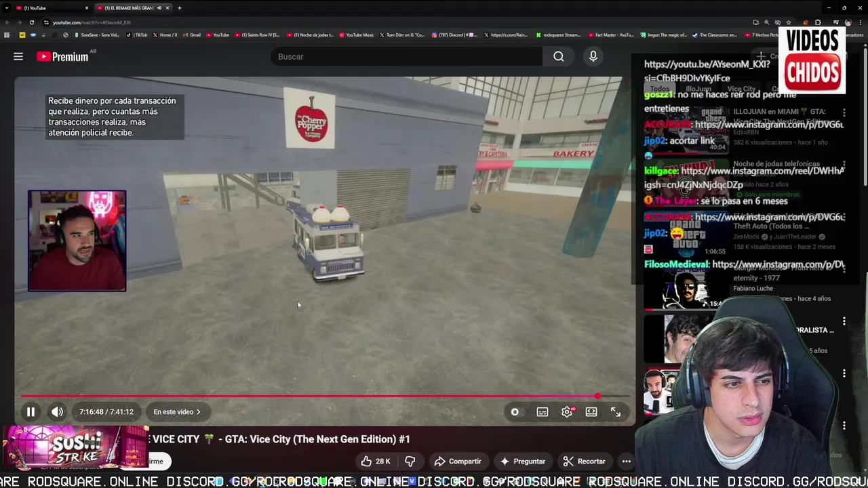Image resolution: width=868 pixels, height=488 pixels.
Task: Open a new browser tab
Action: click(180, 8)
